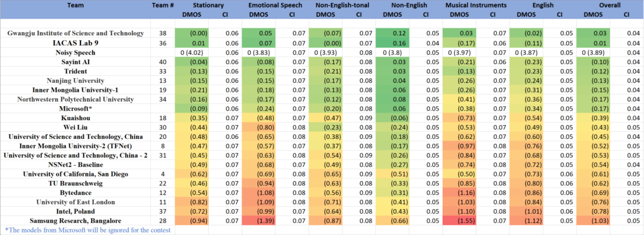Select IACAS Lab 9 Non-English value 0.16

(392, 43)
